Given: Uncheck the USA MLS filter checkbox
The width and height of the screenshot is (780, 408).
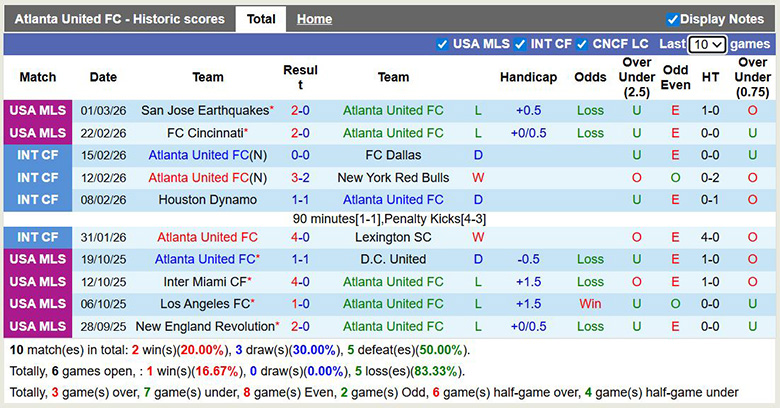Looking at the screenshot, I should (443, 44).
